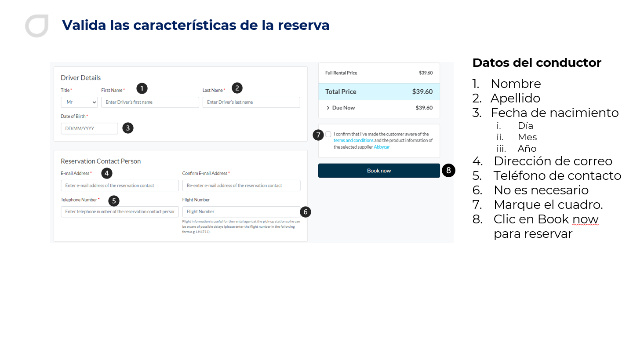Click the No es necesario list item
The width and height of the screenshot is (644, 361).
pyautogui.click(x=541, y=190)
